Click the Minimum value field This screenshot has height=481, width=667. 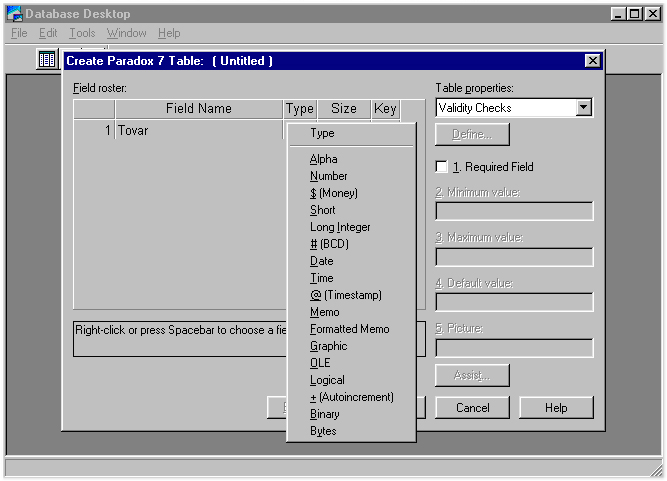coord(514,211)
